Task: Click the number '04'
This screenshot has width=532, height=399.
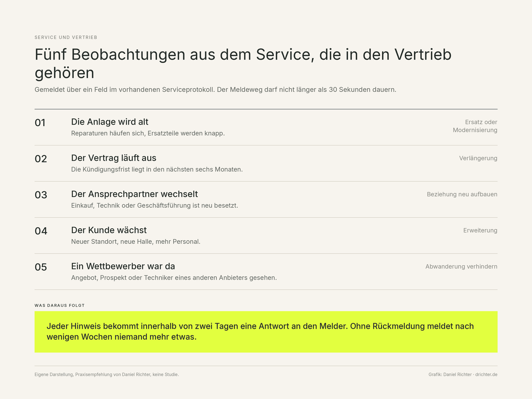Action: 41,231
